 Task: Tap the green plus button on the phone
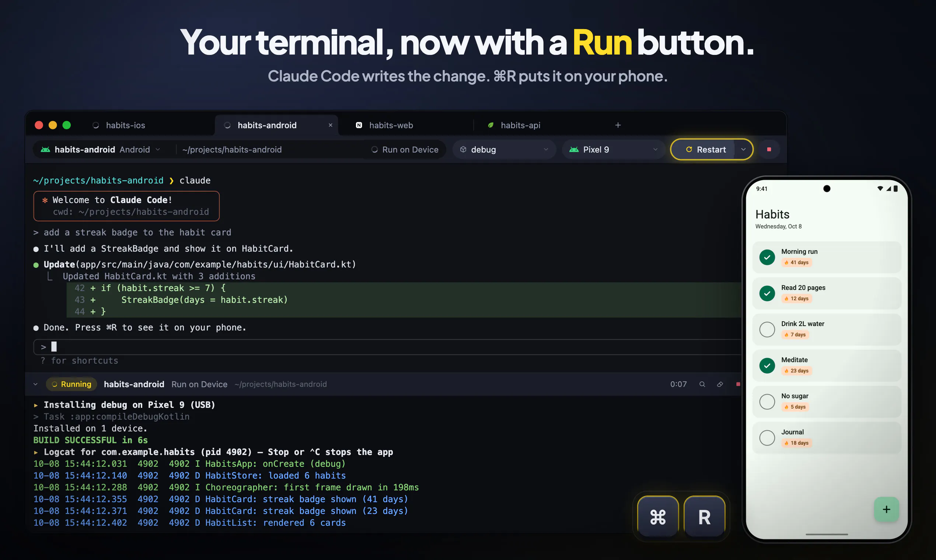[886, 510]
